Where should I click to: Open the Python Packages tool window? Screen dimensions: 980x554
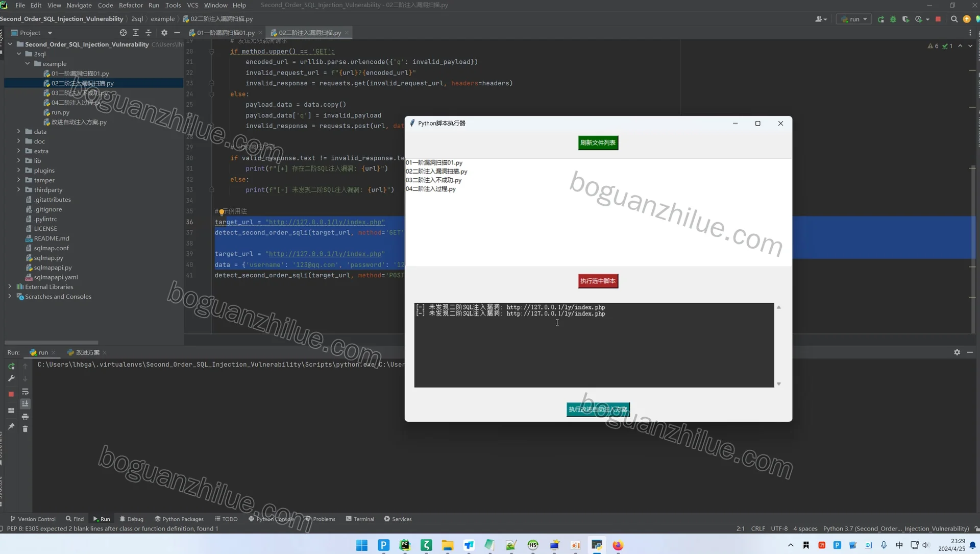pos(179,519)
